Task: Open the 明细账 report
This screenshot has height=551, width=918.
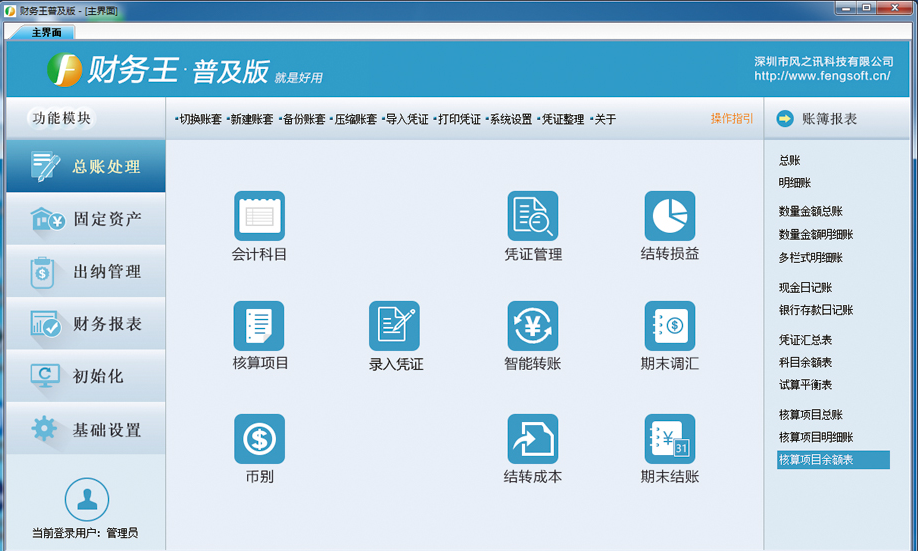Action: coord(794,183)
